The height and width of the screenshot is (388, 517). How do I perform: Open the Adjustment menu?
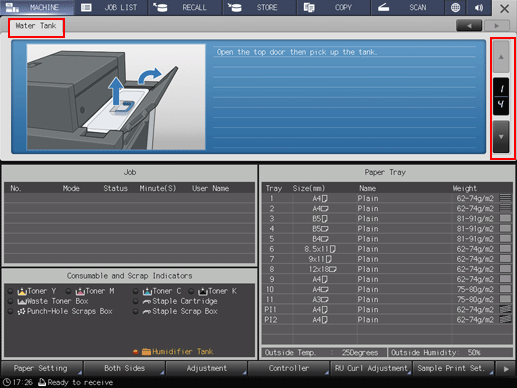[206, 368]
